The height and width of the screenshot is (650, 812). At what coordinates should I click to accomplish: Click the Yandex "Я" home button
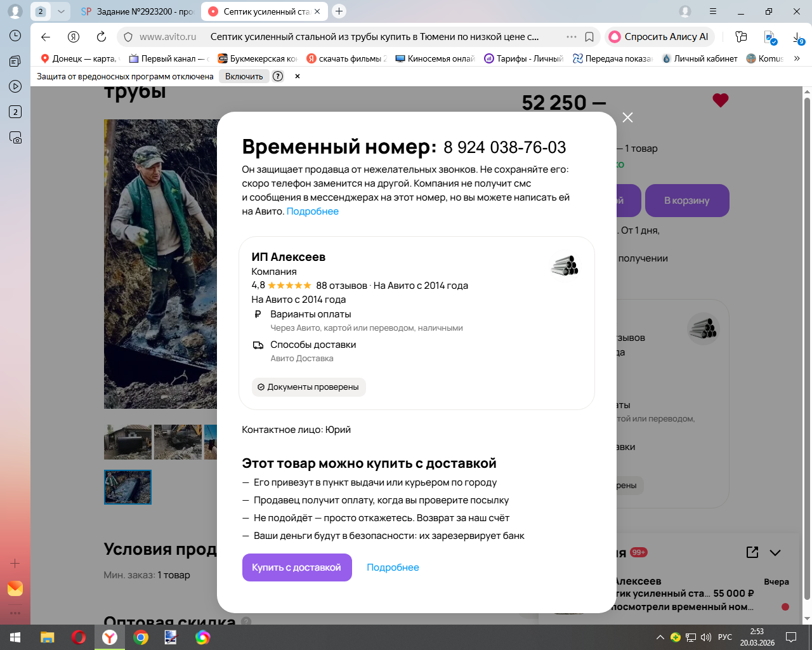point(74,37)
